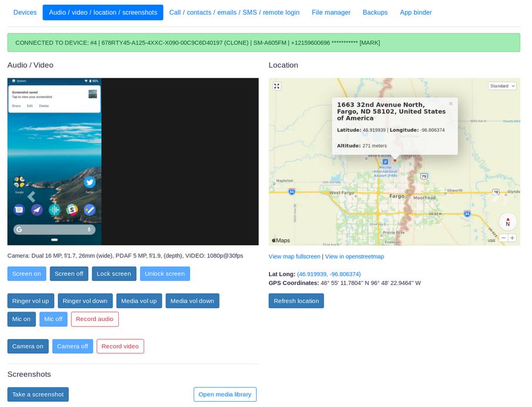Click the Screen on button
The height and width of the screenshot is (407, 532).
click(26, 274)
